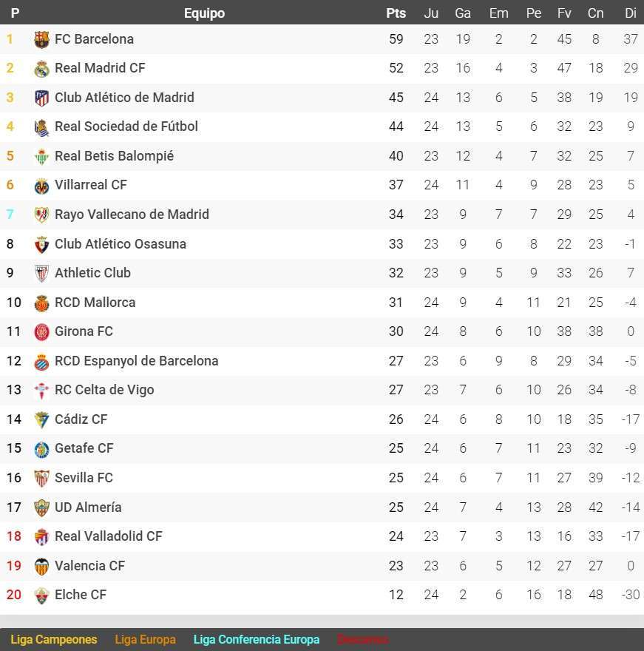Viewport: 644px width, 651px height.
Task: Open the Elche CF team badge
Action: point(43,595)
